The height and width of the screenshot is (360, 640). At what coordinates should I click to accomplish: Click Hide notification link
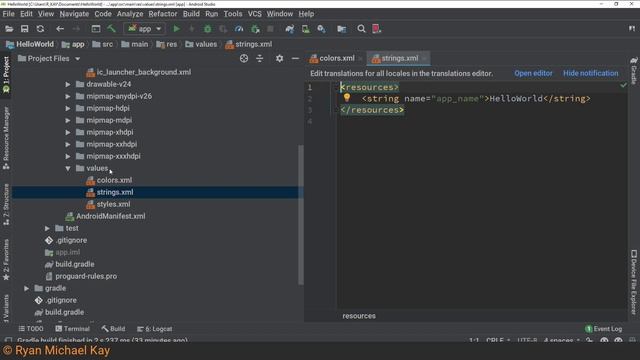pos(591,73)
